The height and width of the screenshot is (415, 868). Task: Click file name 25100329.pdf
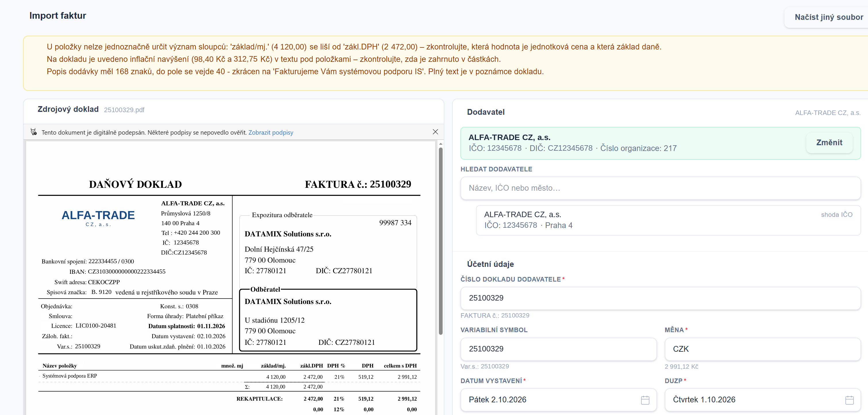124,110
